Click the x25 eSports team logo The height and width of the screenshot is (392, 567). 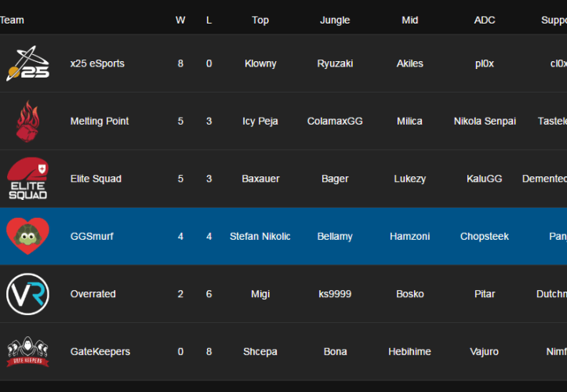[27, 64]
